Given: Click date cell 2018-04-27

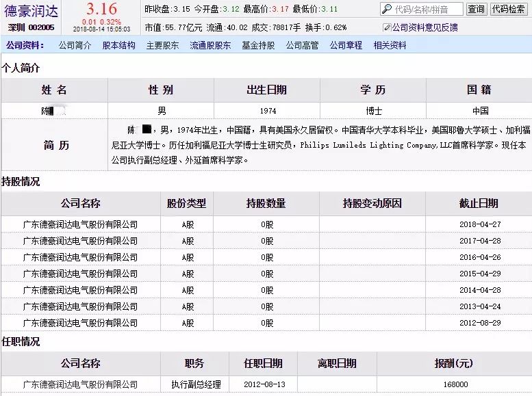Looking at the screenshot, I should [x=480, y=224].
